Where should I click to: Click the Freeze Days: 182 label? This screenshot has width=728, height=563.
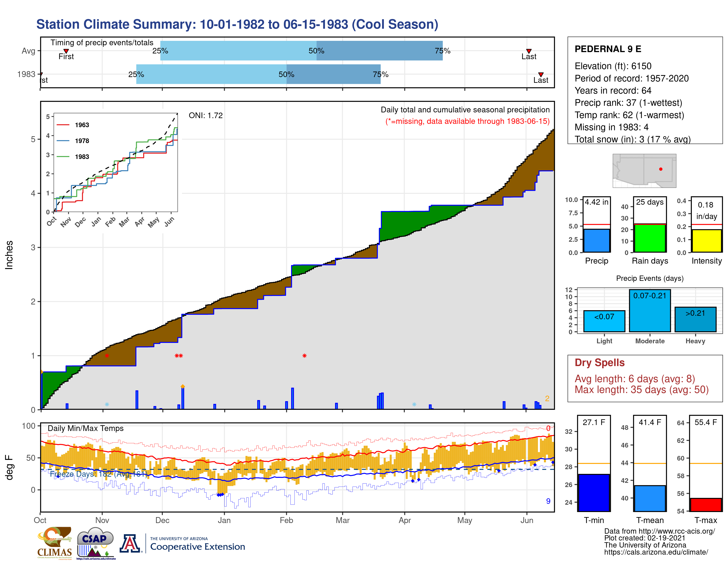click(x=99, y=474)
